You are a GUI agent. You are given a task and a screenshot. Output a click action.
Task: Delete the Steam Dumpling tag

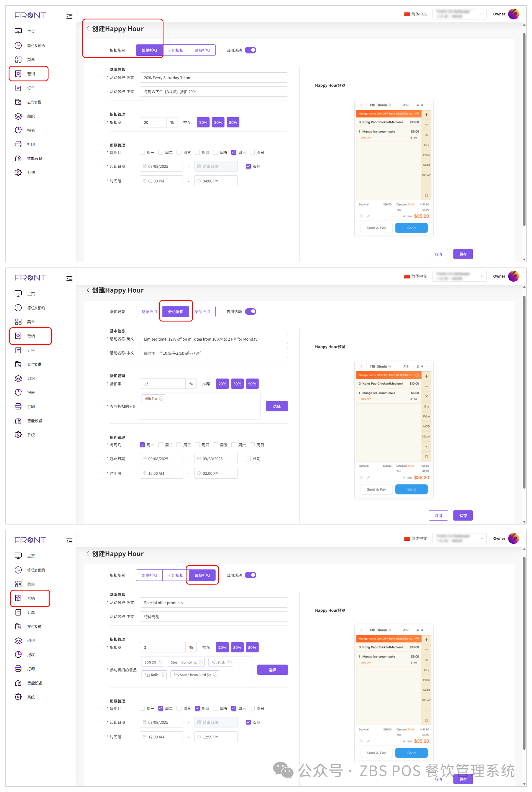(x=201, y=662)
